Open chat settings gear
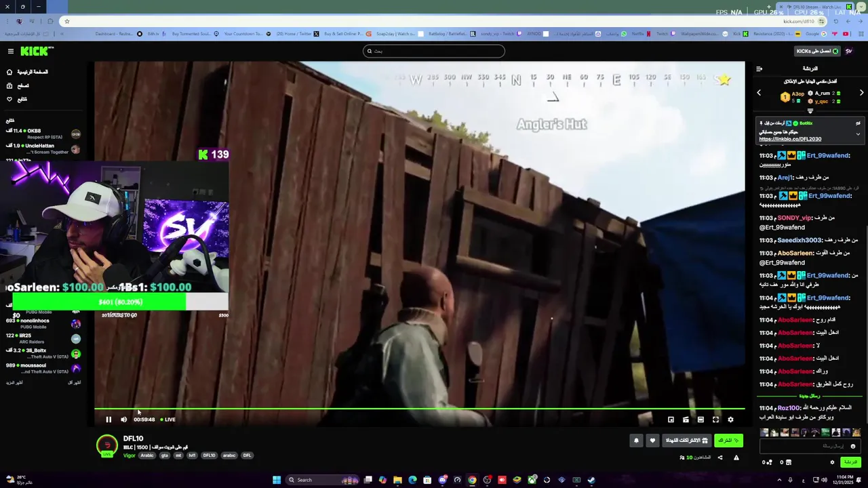The image size is (868, 488). [x=832, y=462]
